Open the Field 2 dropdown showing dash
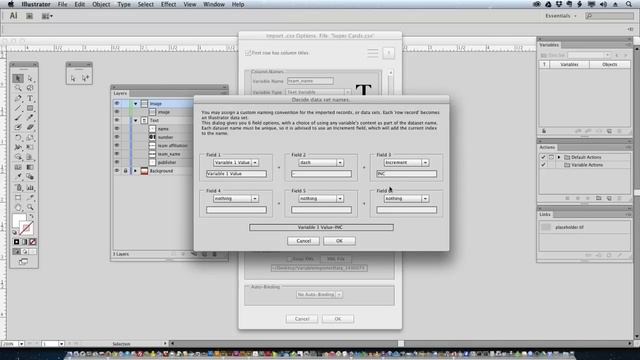Image resolution: width=640 pixels, height=360 pixels. (x=321, y=162)
